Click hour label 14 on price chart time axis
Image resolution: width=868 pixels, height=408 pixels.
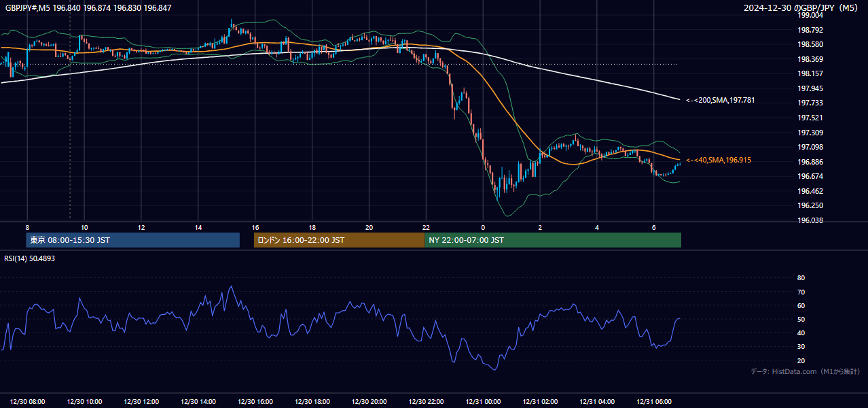(x=198, y=227)
